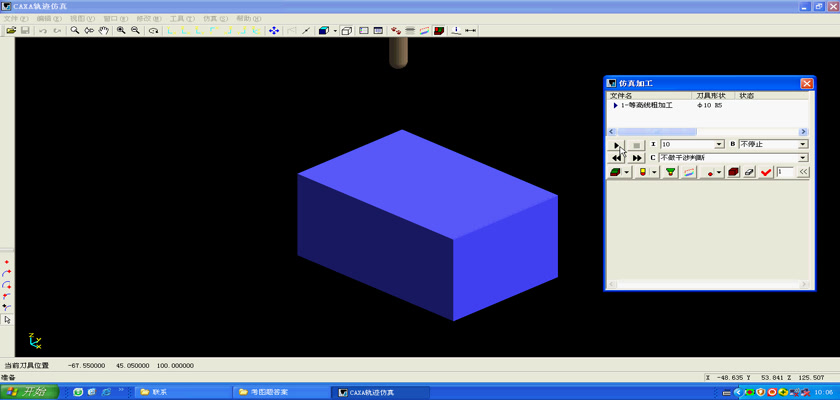840x400 pixels.
Task: Click the dynamic zoom double-arrow icon
Action: (89, 31)
